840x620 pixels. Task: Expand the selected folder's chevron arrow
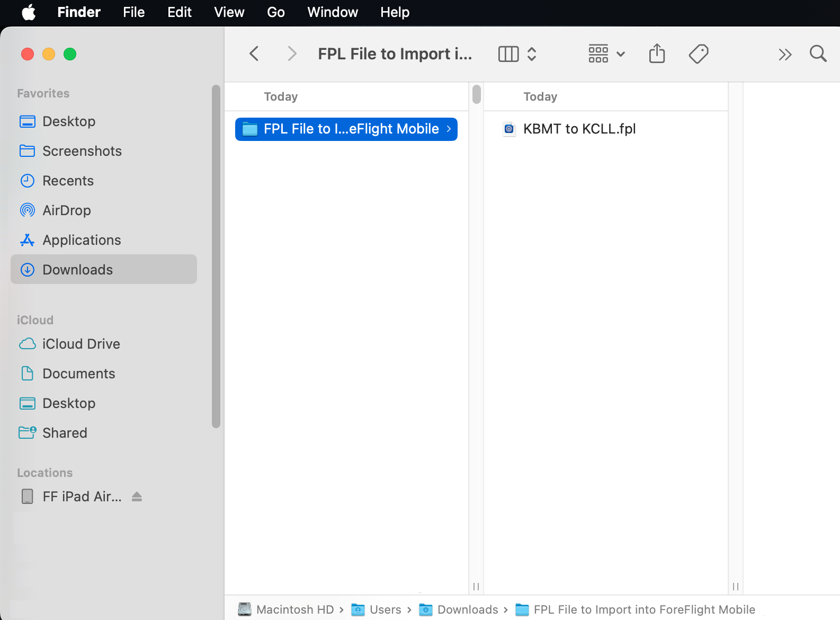(449, 129)
